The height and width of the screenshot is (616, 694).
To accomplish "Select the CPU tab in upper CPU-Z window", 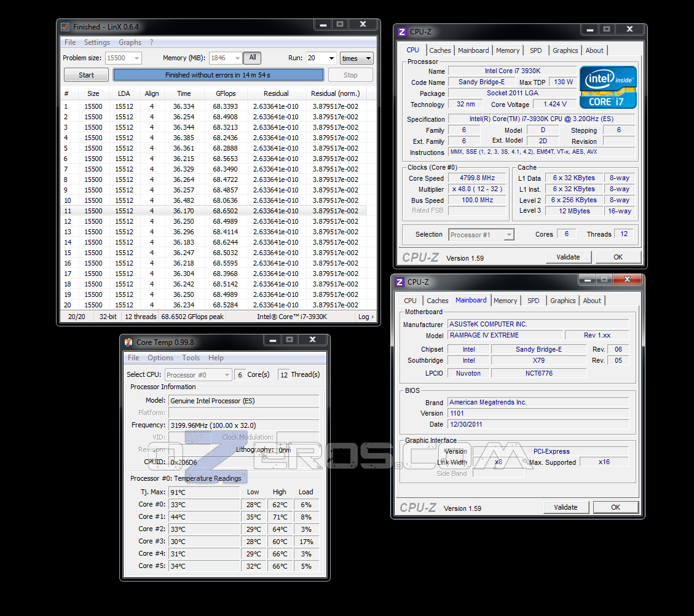I will point(413,50).
